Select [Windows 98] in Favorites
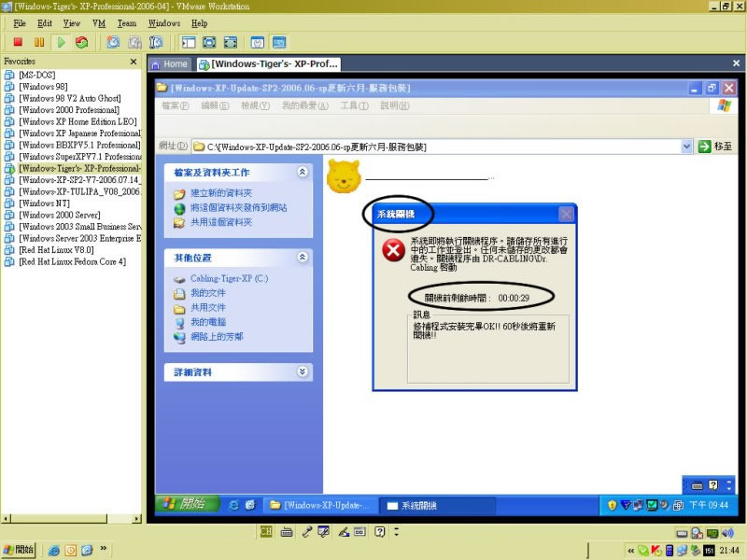Viewport: 747px width, 560px height. [x=43, y=87]
